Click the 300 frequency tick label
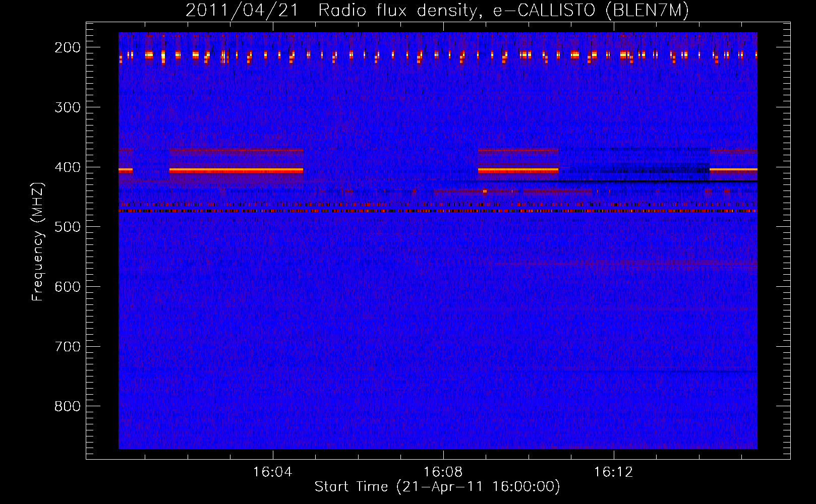 (68, 107)
